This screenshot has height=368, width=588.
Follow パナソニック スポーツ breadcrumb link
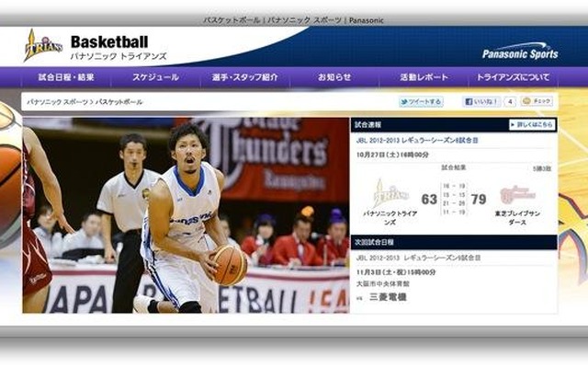pyautogui.click(x=57, y=102)
